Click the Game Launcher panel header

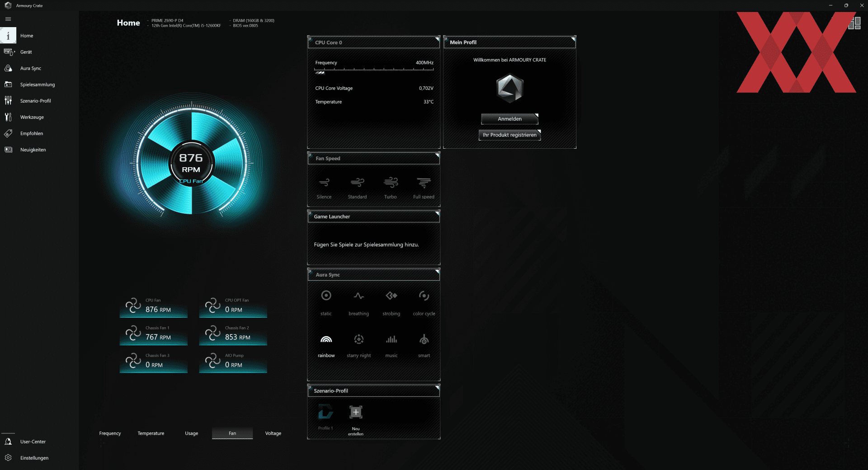(374, 217)
